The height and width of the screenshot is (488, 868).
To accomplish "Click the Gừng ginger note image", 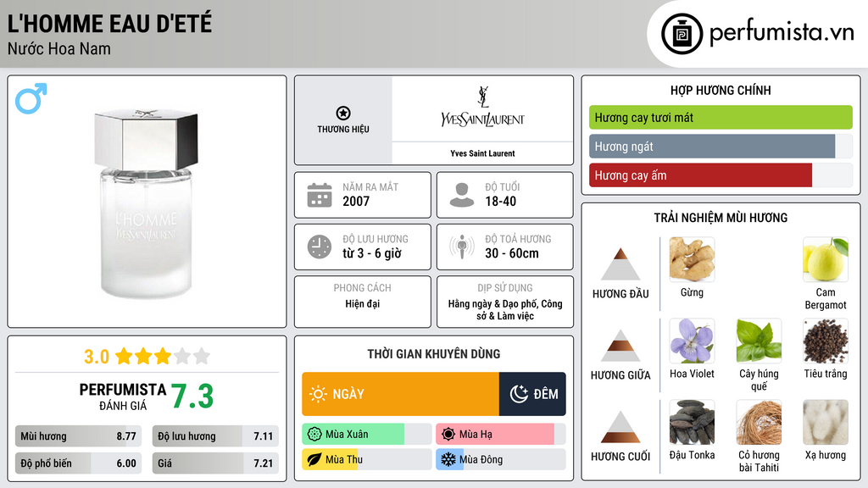I will click(x=692, y=259).
